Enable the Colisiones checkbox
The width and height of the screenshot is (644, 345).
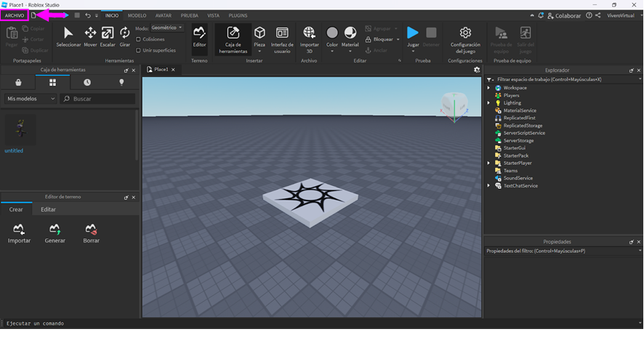coord(138,39)
